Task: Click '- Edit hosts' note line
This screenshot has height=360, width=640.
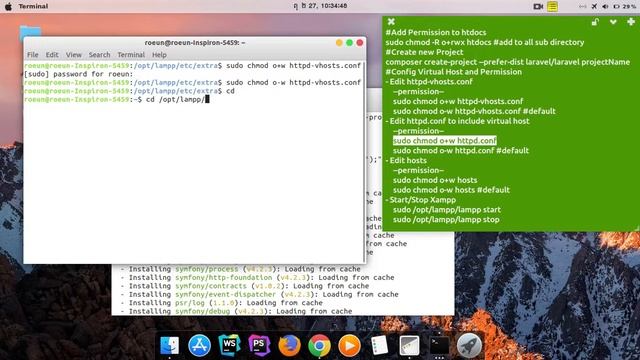Action: pyautogui.click(x=406, y=160)
